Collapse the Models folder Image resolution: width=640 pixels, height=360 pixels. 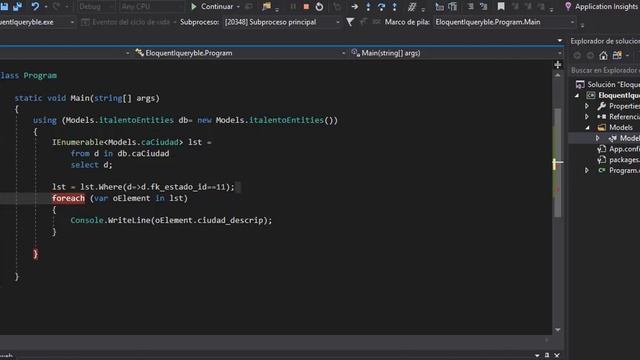tap(588, 128)
